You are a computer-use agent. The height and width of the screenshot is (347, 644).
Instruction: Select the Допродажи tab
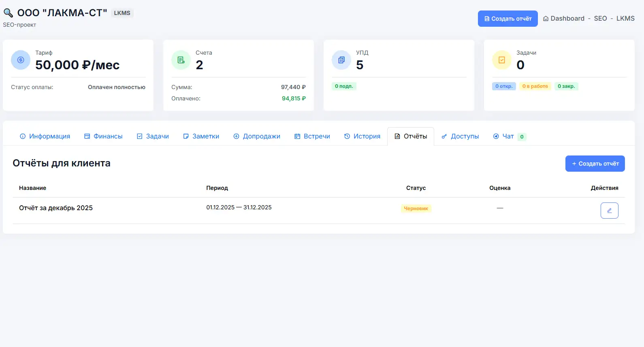[257, 136]
